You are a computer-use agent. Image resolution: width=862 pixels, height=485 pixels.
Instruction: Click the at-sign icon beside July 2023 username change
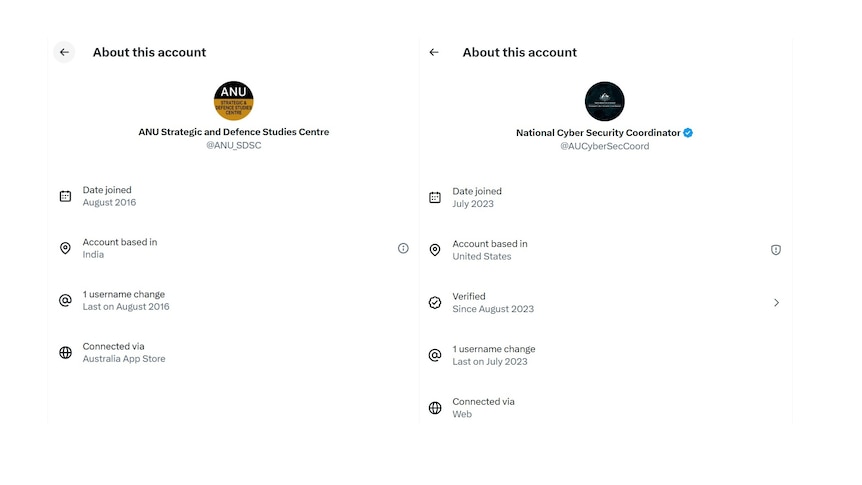tap(435, 355)
